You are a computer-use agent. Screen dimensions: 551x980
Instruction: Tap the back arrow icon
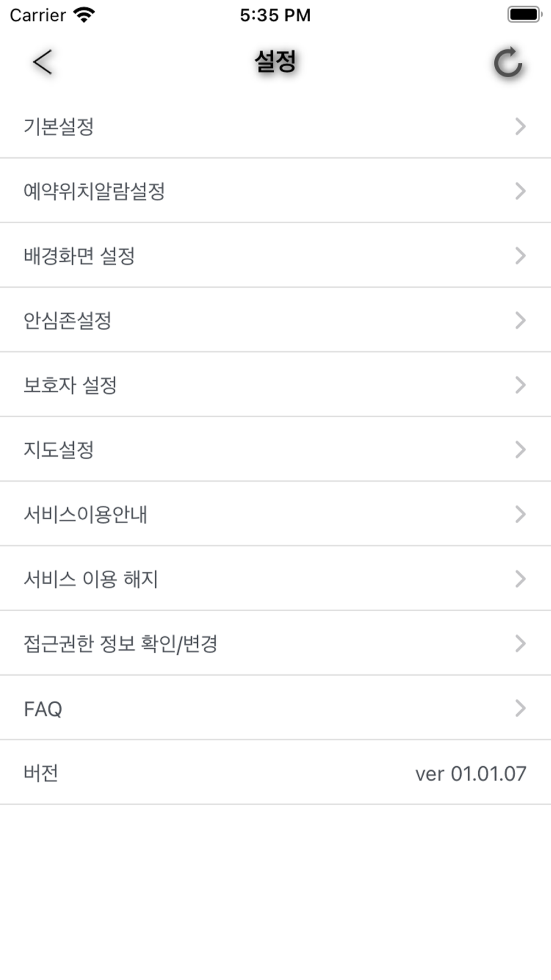pos(43,62)
